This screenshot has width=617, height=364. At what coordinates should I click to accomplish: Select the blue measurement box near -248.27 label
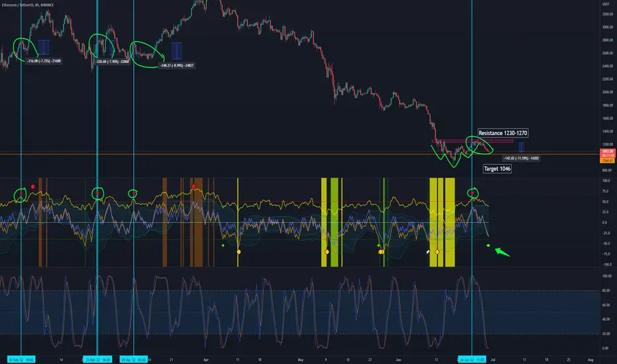(x=177, y=51)
